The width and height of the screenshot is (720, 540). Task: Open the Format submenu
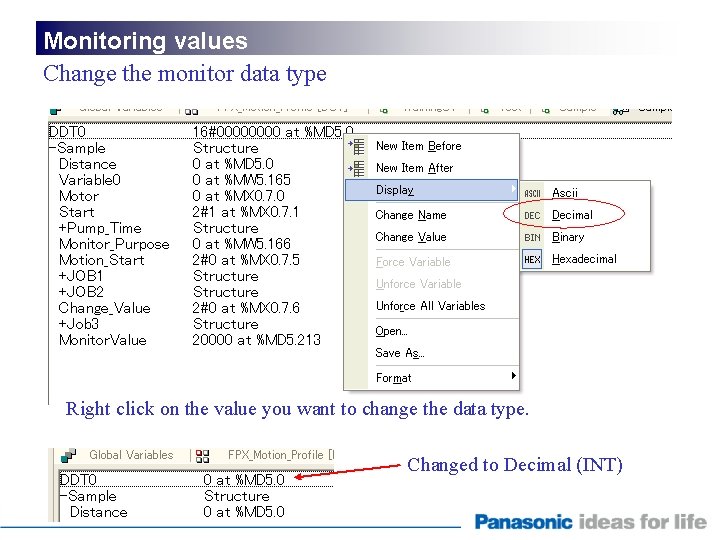[432, 378]
